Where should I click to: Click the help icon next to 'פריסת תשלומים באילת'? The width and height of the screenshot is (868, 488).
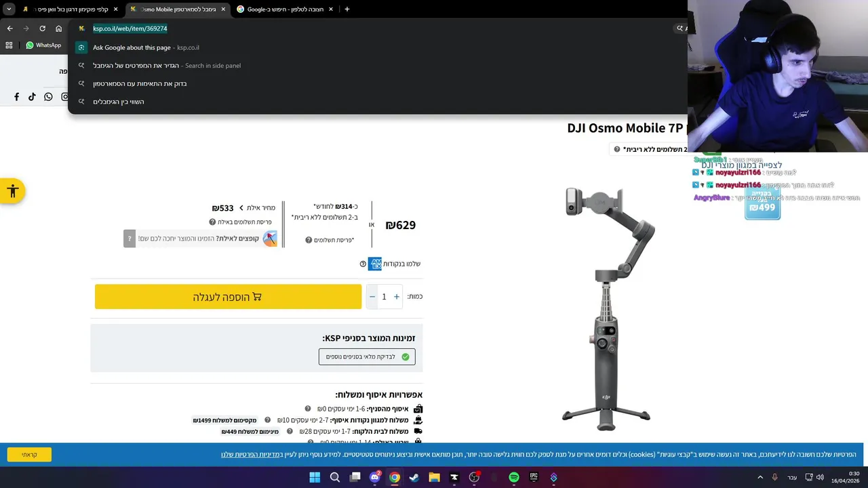click(212, 222)
